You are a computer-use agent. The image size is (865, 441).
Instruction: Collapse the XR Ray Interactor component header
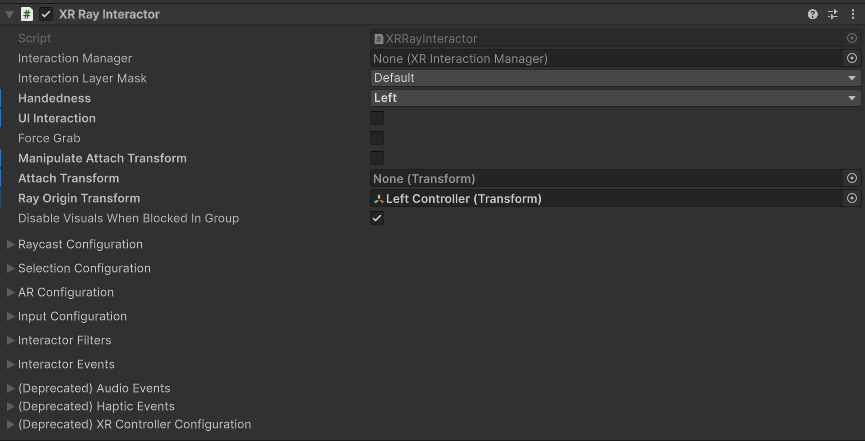click(9, 14)
